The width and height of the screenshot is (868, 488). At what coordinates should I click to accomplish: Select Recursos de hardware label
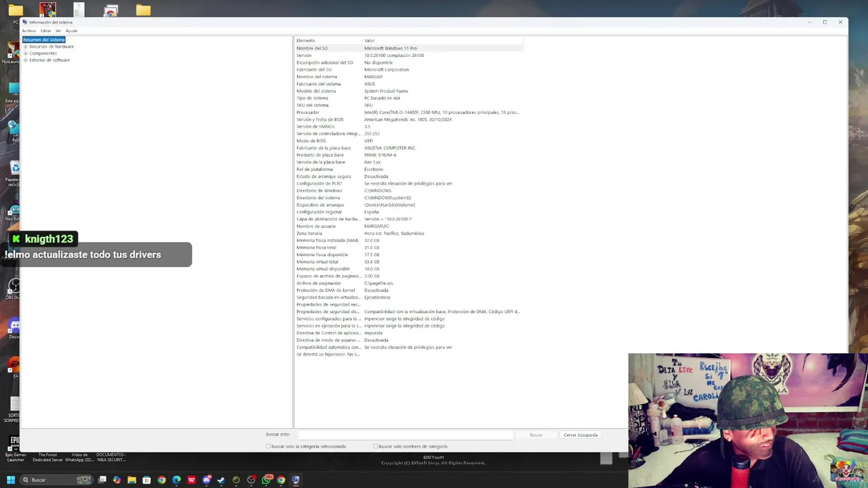pos(52,47)
